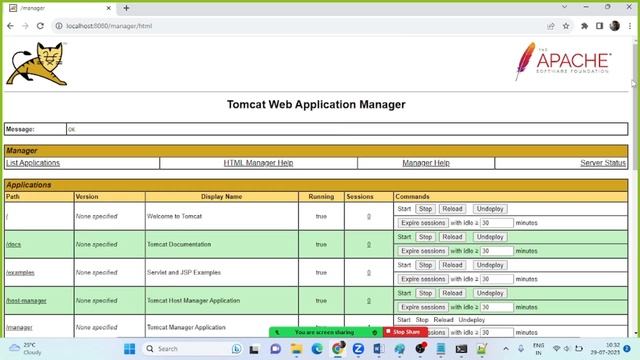Click the Apache Software Foundation logo
The width and height of the screenshot is (640, 360).
tap(563, 61)
